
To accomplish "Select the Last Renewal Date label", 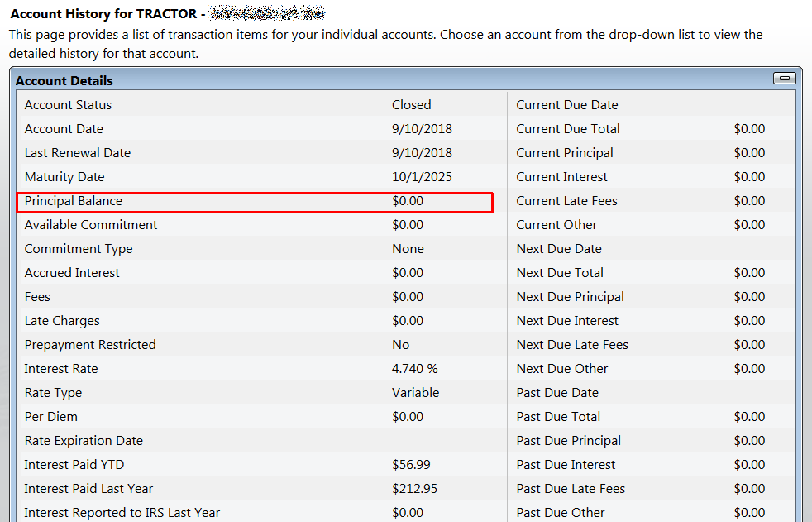I will pyautogui.click(x=78, y=153).
